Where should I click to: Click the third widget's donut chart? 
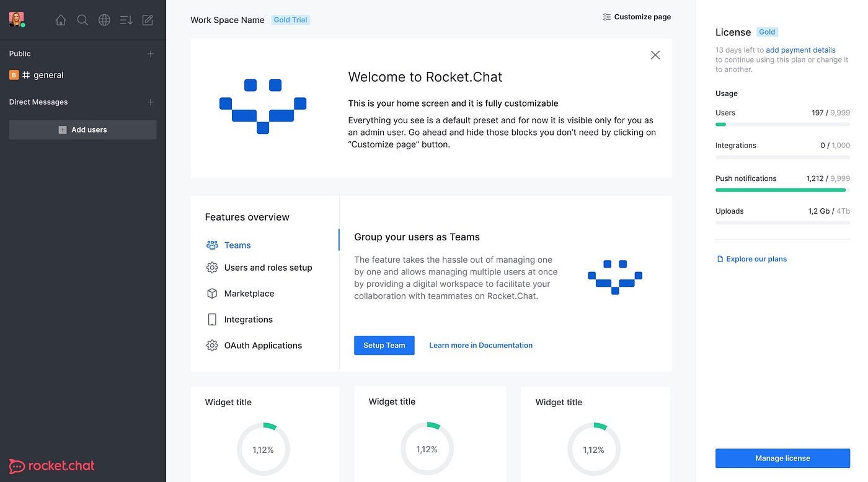coord(594,449)
